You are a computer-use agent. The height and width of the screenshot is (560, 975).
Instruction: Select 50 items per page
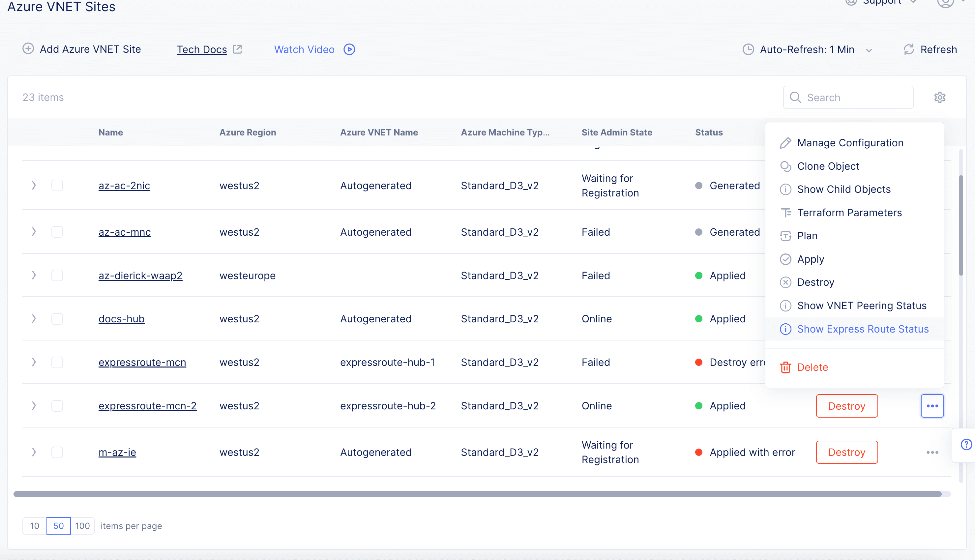[x=58, y=526]
